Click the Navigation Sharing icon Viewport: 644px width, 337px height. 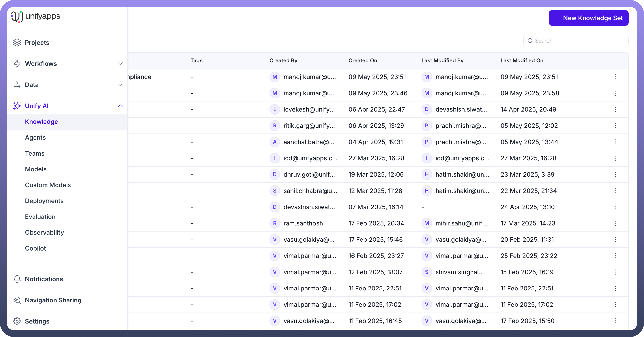17,300
